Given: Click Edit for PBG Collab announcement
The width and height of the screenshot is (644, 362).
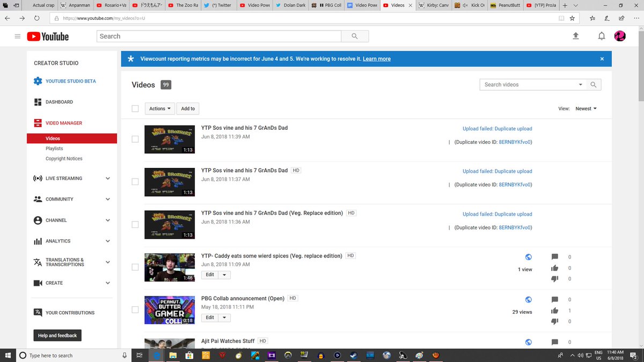Looking at the screenshot, I should (210, 317).
